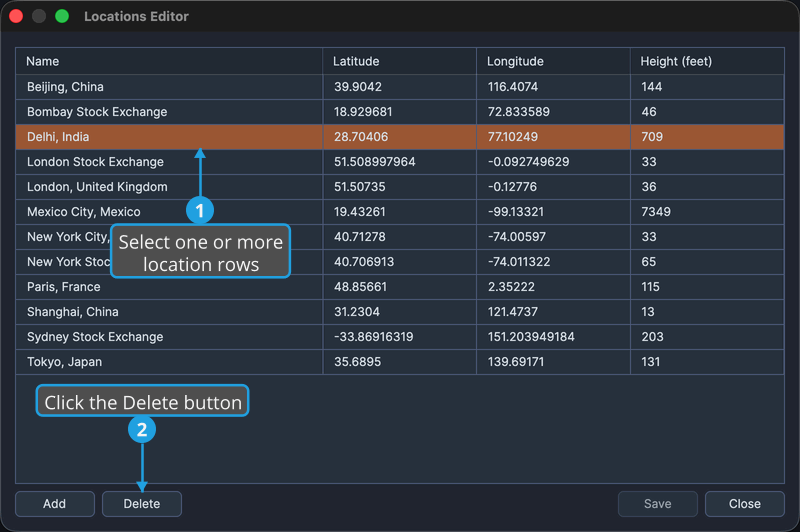Click latitude value 31.2304
Screen dimensions: 800x532
coord(357,312)
